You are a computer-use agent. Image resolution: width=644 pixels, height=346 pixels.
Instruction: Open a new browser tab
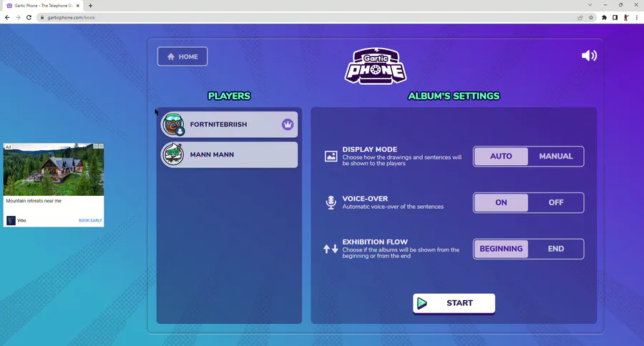90,6
